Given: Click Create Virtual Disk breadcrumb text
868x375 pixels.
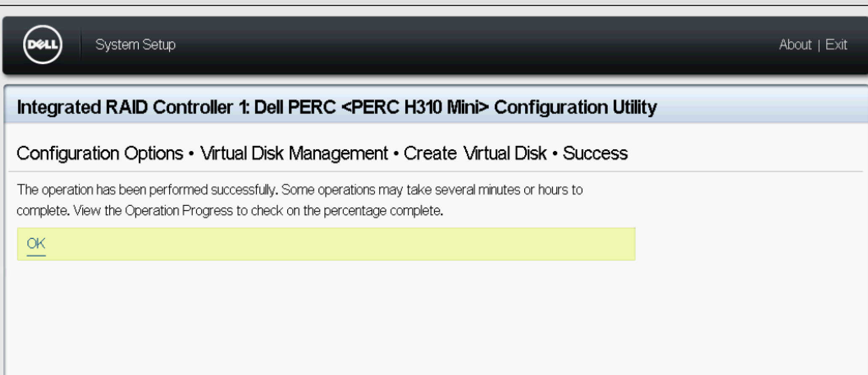Looking at the screenshot, I should click(475, 153).
